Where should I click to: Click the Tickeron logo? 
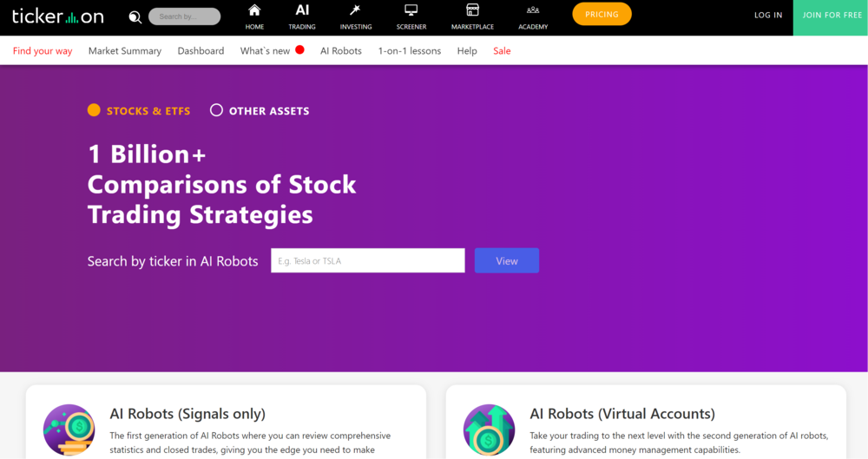tap(57, 16)
